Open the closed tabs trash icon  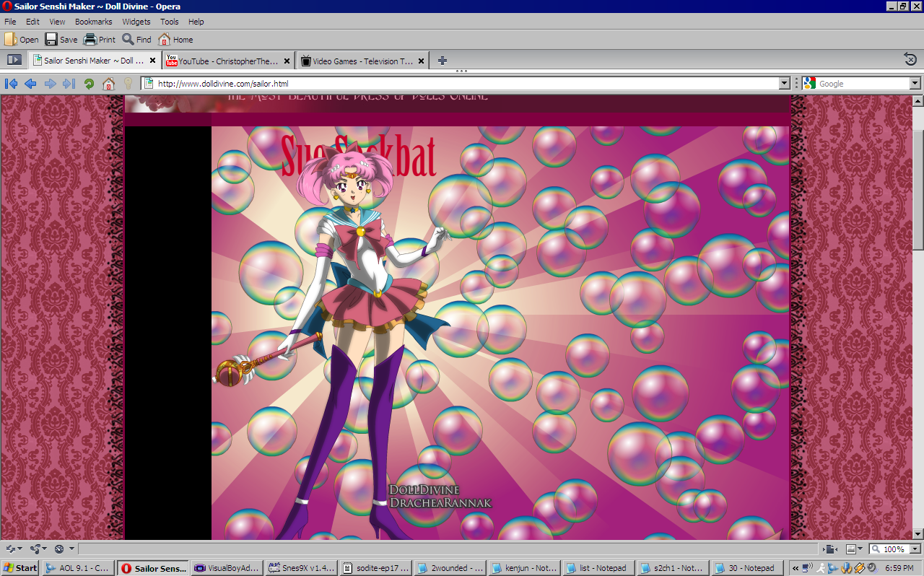pyautogui.click(x=910, y=60)
